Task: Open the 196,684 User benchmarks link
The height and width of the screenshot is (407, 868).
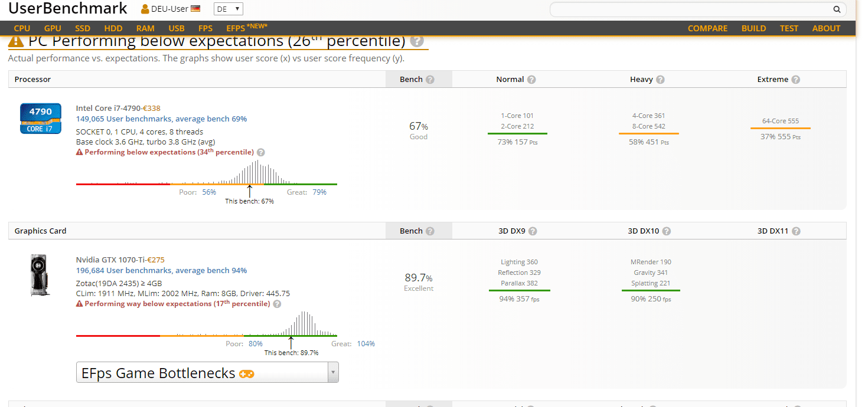Action: tap(161, 270)
